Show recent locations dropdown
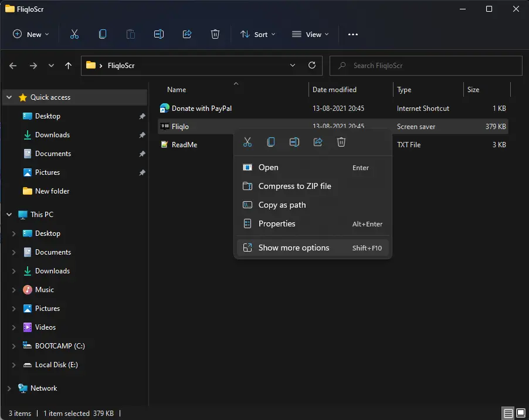The height and width of the screenshot is (420, 529). point(51,66)
